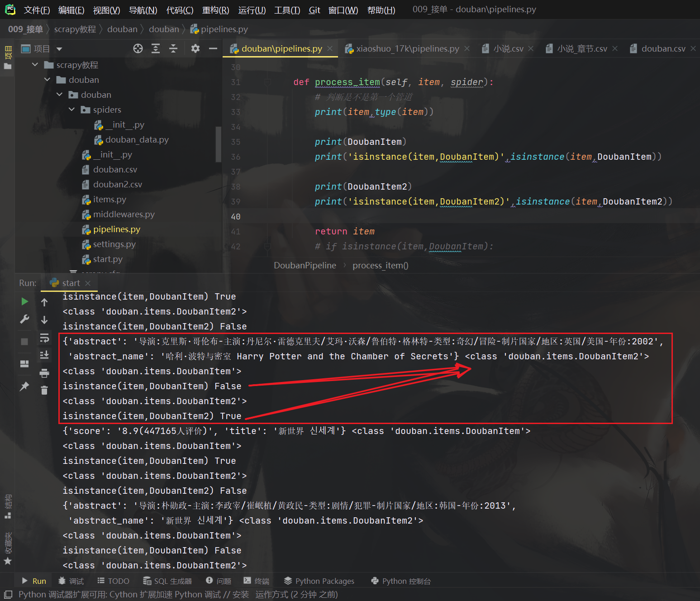Viewport: 700px width, 601px height.
Task: Open the SQL 生成器 tool window
Action: click(x=167, y=581)
